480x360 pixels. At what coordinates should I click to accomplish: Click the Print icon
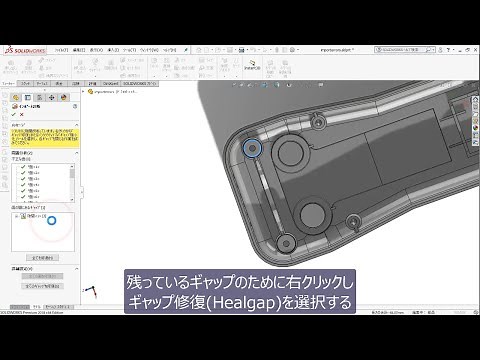(x=242, y=50)
